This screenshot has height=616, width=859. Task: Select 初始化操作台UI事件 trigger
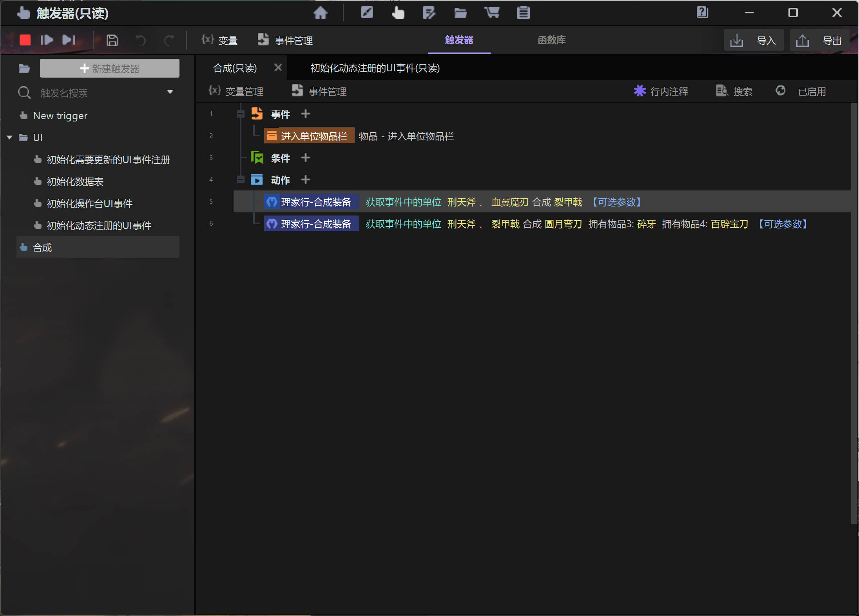click(89, 203)
